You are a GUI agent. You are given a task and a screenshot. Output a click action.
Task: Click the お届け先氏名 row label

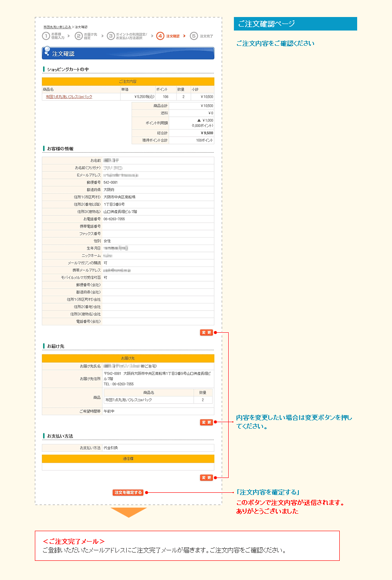click(90, 366)
